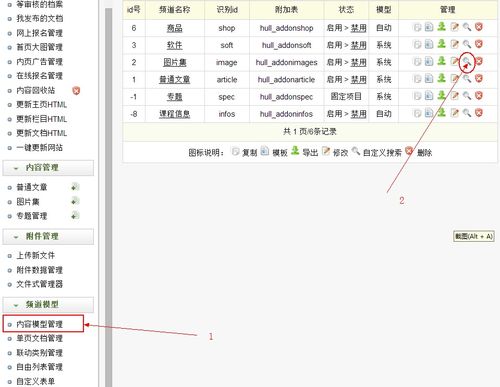Open 上传新文件 in the sidebar
The image size is (500, 387).
(x=36, y=256)
